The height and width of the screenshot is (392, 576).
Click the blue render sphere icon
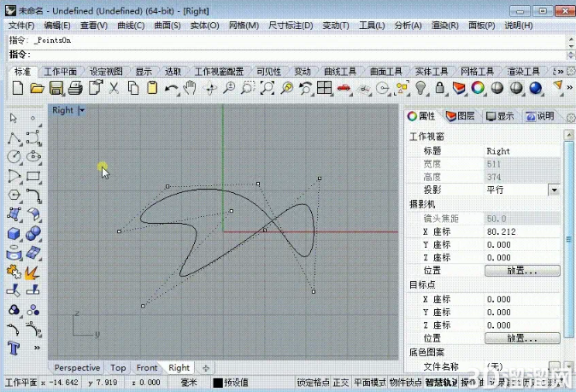click(x=536, y=88)
